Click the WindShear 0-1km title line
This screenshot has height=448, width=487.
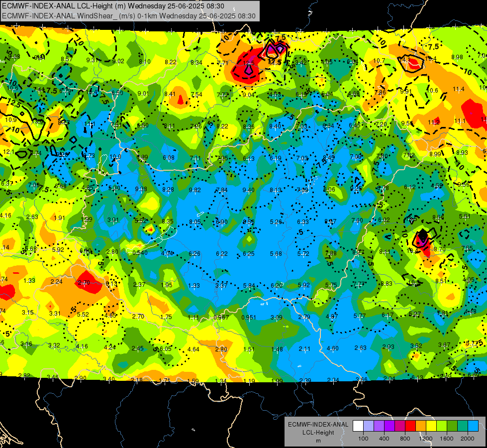[128, 16]
